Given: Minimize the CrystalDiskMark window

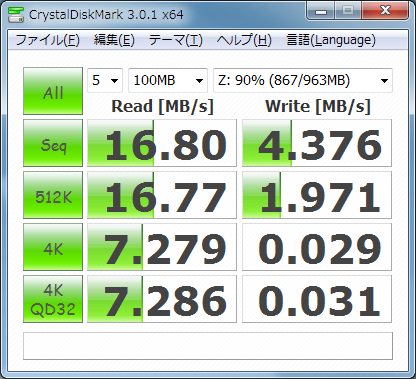Looking at the screenshot, I should pos(320,11).
